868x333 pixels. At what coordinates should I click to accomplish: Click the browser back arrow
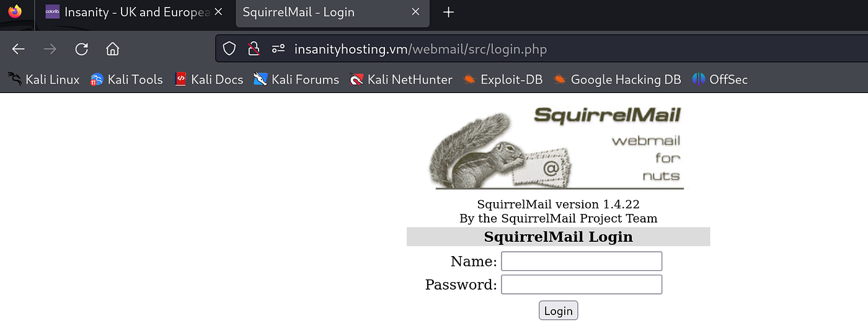point(19,49)
